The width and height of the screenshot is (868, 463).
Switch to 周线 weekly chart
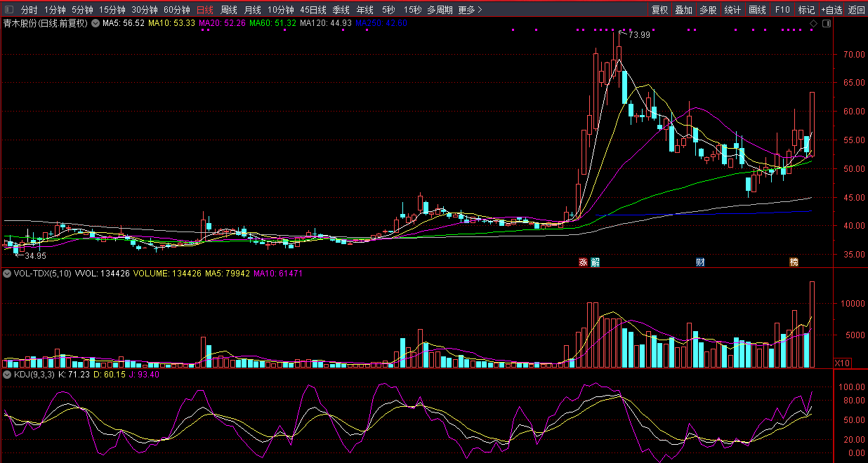click(229, 10)
